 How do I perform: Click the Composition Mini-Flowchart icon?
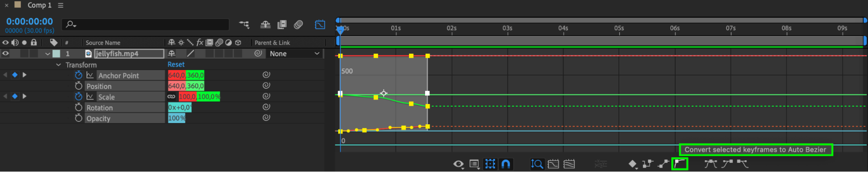pos(244,25)
